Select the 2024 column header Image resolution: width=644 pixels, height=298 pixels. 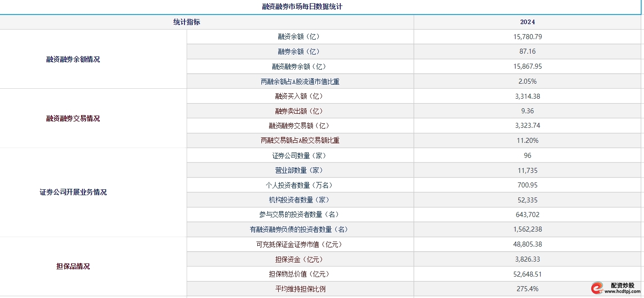[x=527, y=22]
